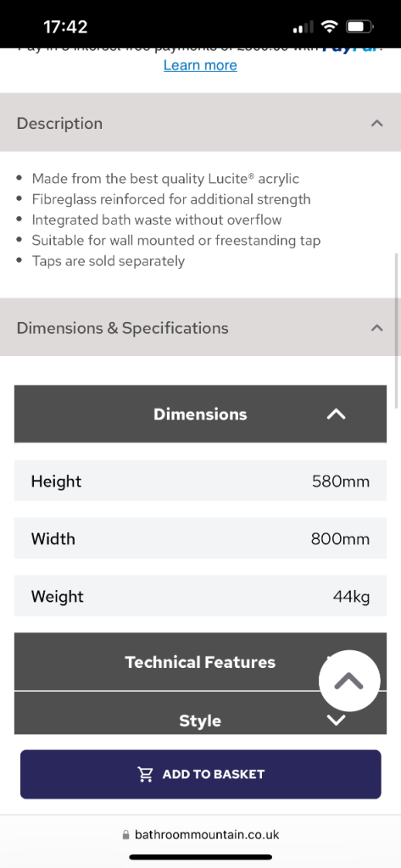The height and width of the screenshot is (868, 401).
Task: Tap the battery icon in status bar
Action: tap(359, 26)
